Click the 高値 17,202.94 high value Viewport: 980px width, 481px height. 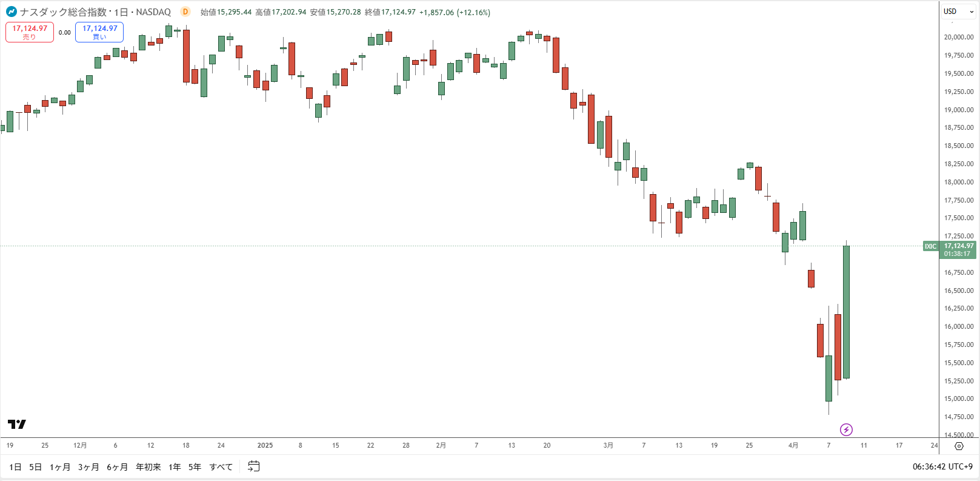tap(281, 12)
